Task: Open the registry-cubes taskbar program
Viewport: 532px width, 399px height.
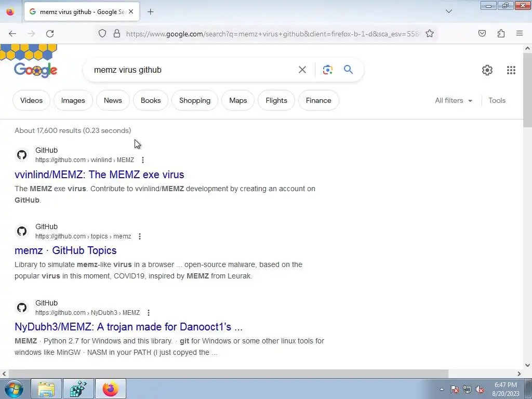Action: click(x=78, y=389)
